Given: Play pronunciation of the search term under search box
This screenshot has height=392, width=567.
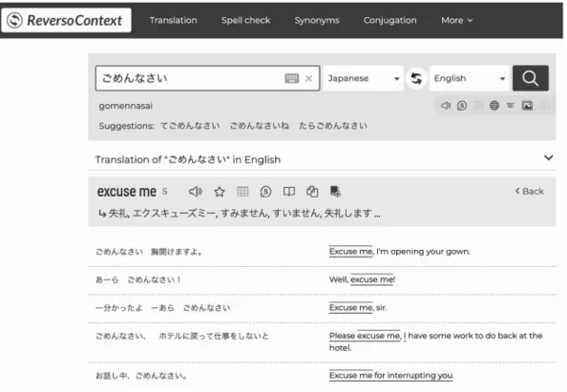Looking at the screenshot, I should (x=446, y=106).
